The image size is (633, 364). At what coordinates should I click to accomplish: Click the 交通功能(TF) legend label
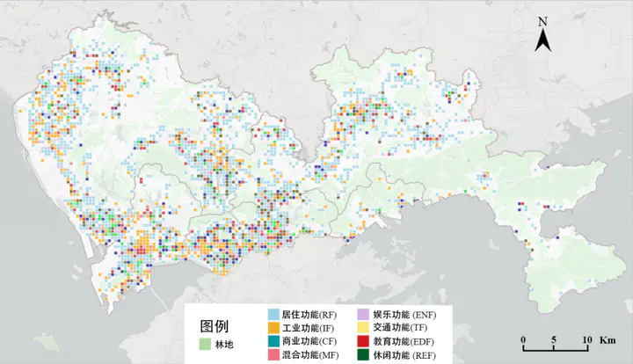[x=400, y=328]
